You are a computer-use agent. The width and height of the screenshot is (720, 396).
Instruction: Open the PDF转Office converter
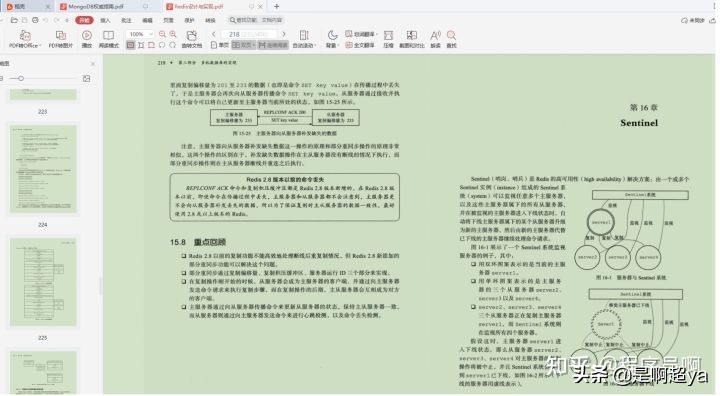(25, 39)
